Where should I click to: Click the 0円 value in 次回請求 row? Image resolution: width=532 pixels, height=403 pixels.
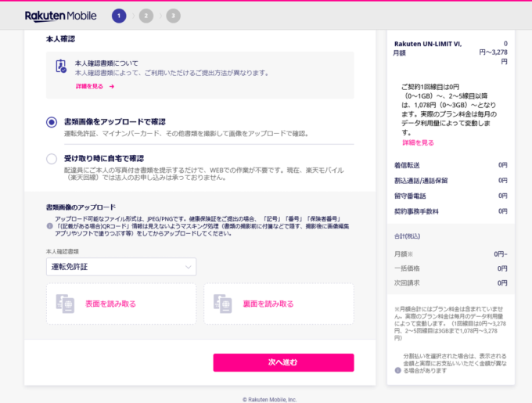pyautogui.click(x=502, y=283)
